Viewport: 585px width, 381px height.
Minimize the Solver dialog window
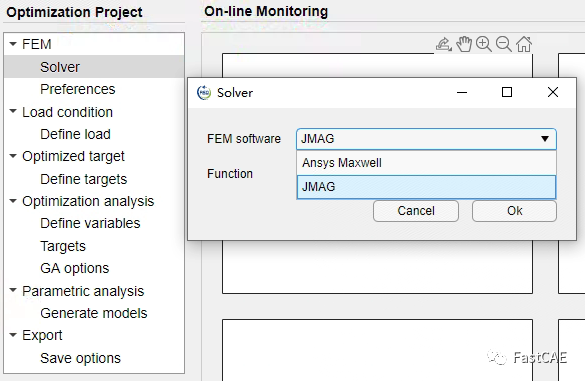click(x=462, y=92)
